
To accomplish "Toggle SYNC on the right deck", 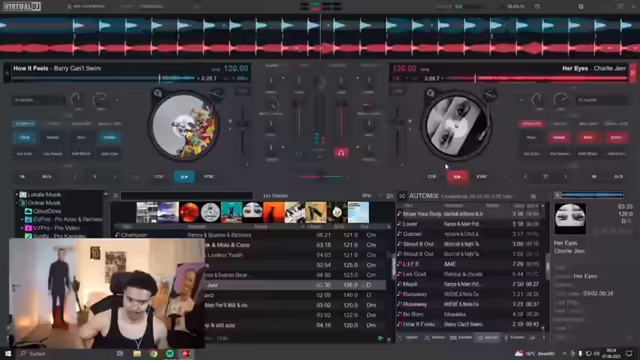I will click(x=482, y=177).
